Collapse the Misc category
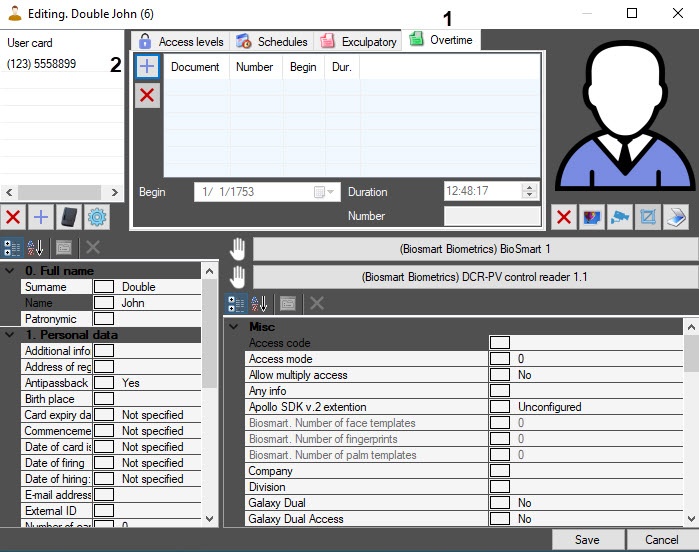Screen dimensions: 699x552 tap(234, 327)
